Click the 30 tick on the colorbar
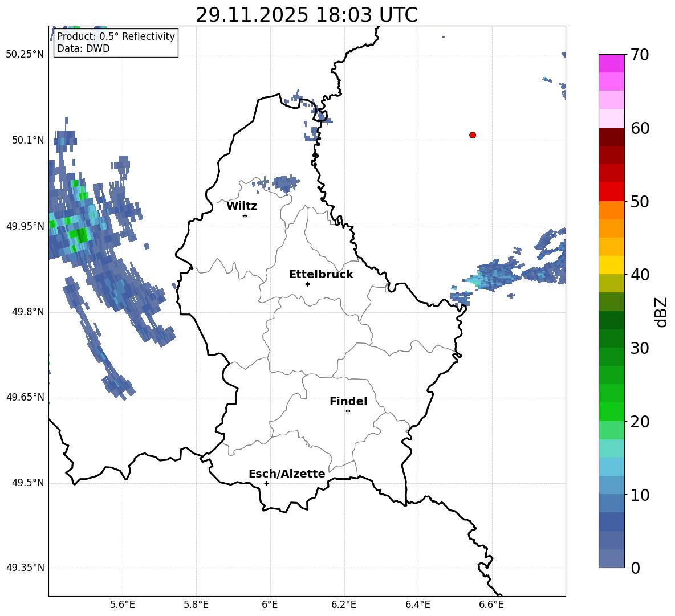 point(640,348)
